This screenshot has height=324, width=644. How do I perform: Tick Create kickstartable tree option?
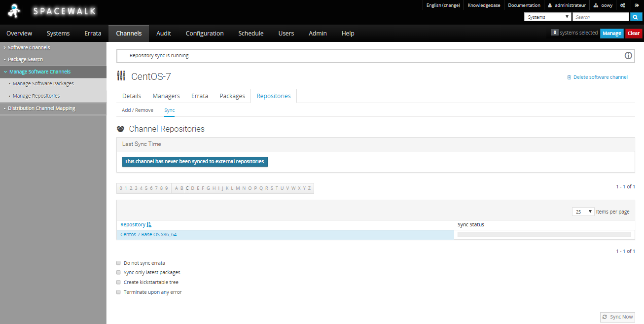pos(118,282)
